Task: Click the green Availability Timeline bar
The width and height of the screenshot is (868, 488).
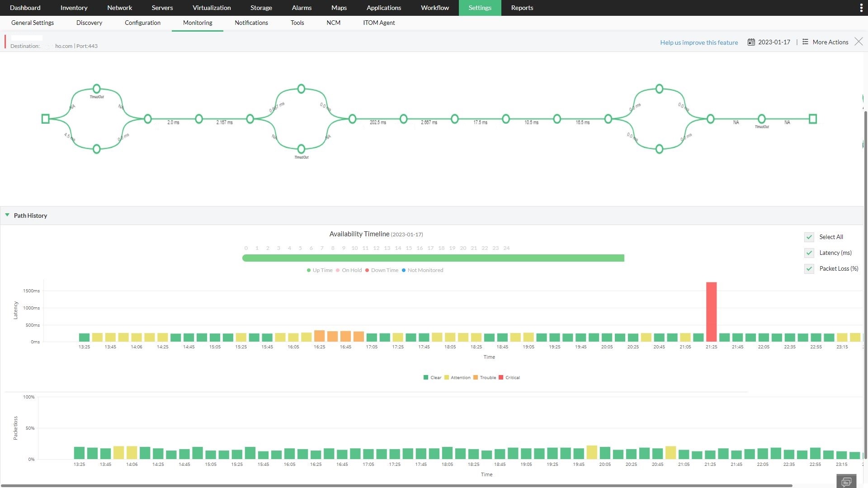Action: [433, 258]
